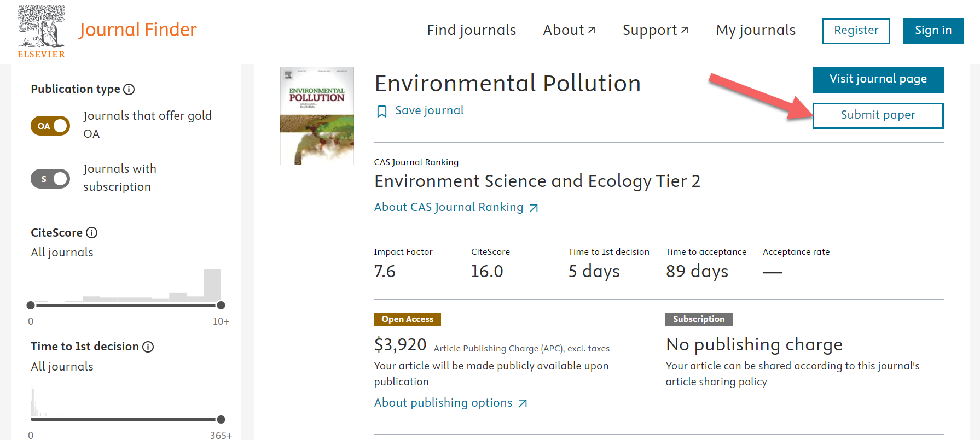Click the Journals that offer gold OA label

pos(147,125)
